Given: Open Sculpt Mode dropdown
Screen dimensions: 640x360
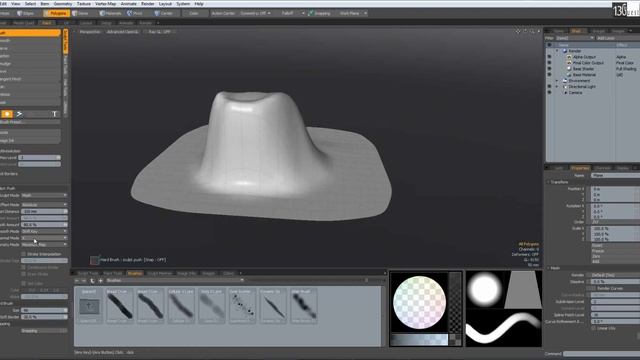Looking at the screenshot, I should click(x=44, y=196).
